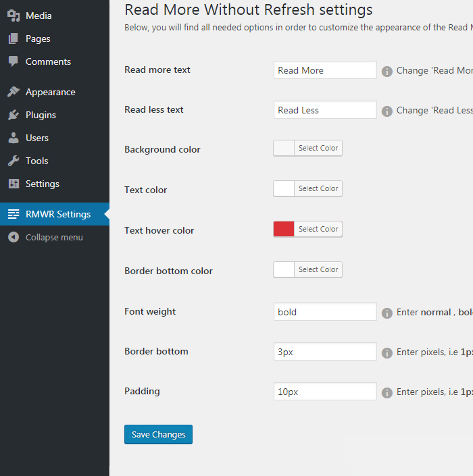
Task: Open the Plugins menu
Action: pos(55,115)
